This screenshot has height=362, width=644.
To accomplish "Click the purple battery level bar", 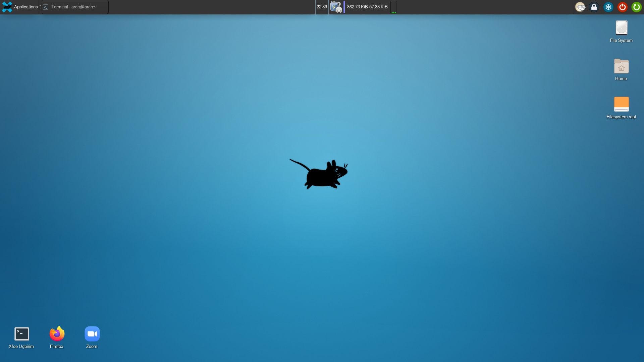I will pyautogui.click(x=344, y=7).
